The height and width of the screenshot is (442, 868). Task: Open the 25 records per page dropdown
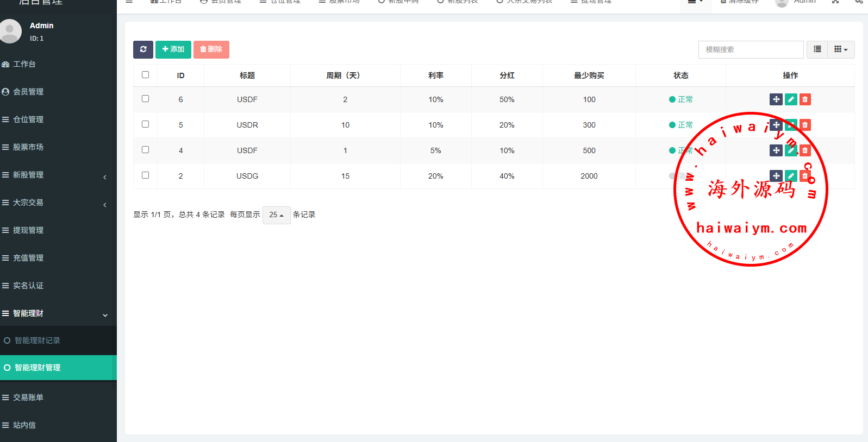(276, 215)
